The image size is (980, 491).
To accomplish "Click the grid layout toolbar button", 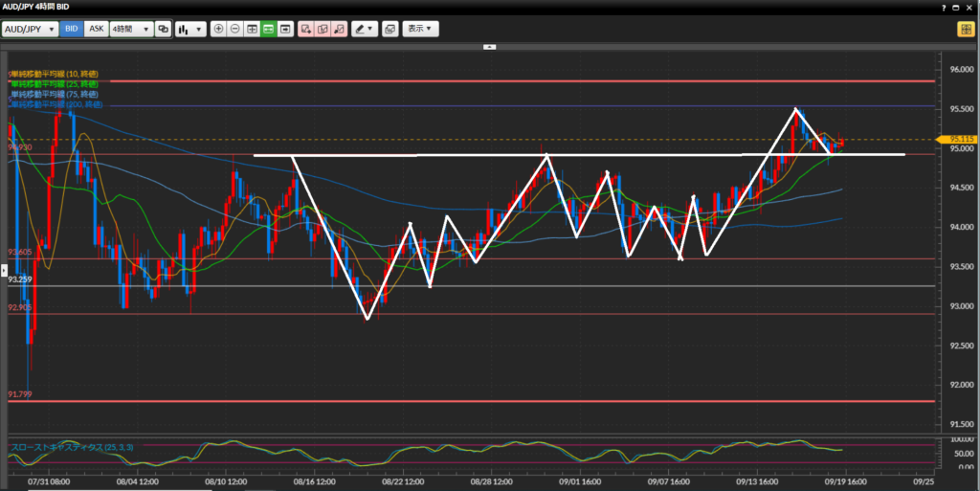I will 252,29.
